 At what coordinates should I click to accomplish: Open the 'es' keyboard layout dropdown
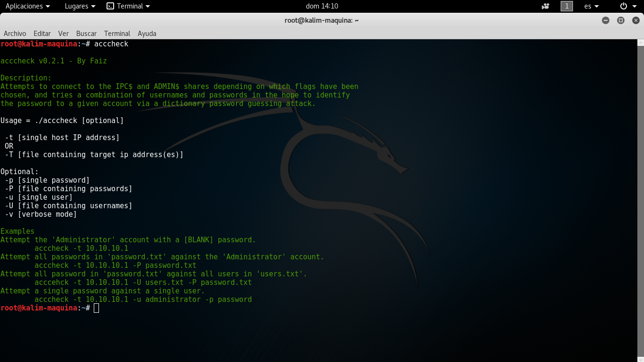click(591, 6)
